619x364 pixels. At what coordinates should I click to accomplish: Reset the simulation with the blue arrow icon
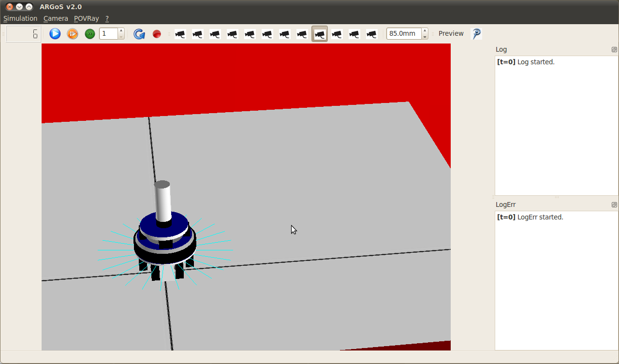tap(139, 34)
